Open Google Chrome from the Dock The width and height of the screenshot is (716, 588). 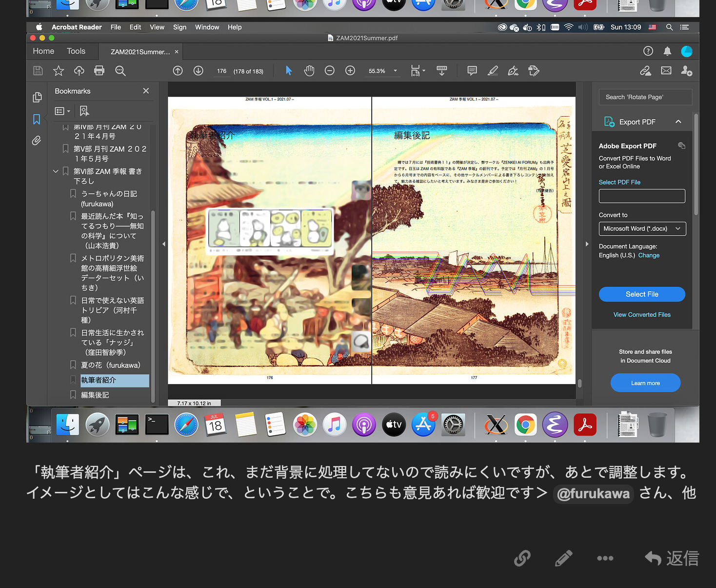525,425
